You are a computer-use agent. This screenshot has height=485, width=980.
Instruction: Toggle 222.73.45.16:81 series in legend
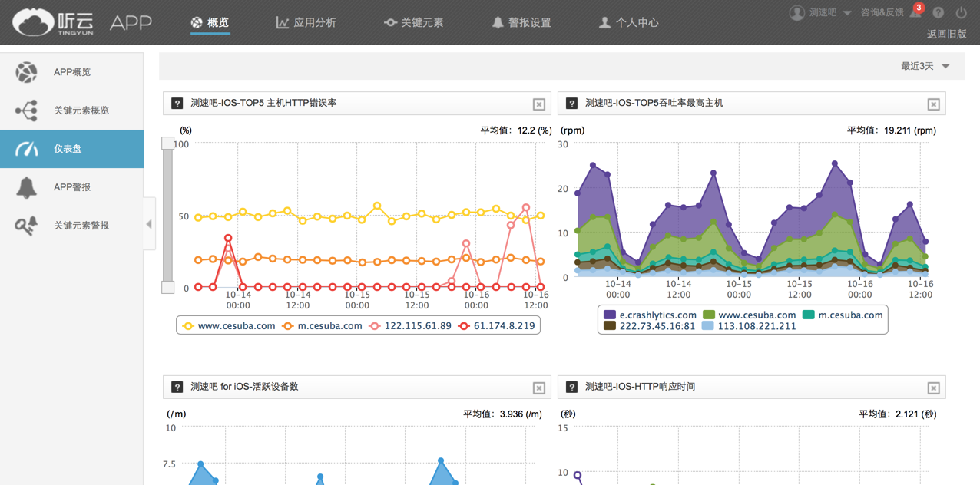(649, 326)
